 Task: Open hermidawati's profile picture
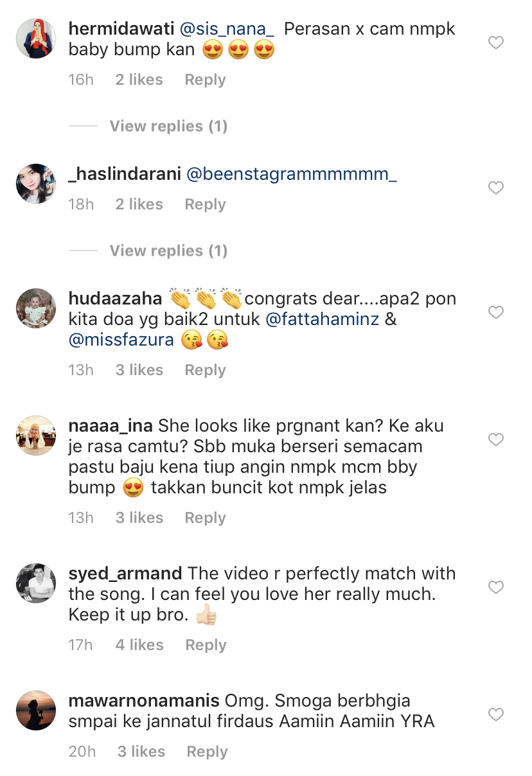pyautogui.click(x=36, y=39)
